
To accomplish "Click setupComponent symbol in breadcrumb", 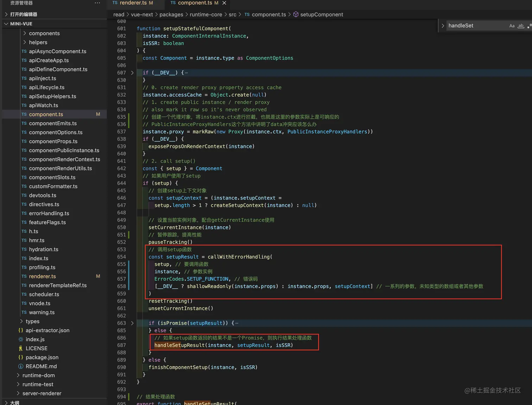I will tap(321, 14).
